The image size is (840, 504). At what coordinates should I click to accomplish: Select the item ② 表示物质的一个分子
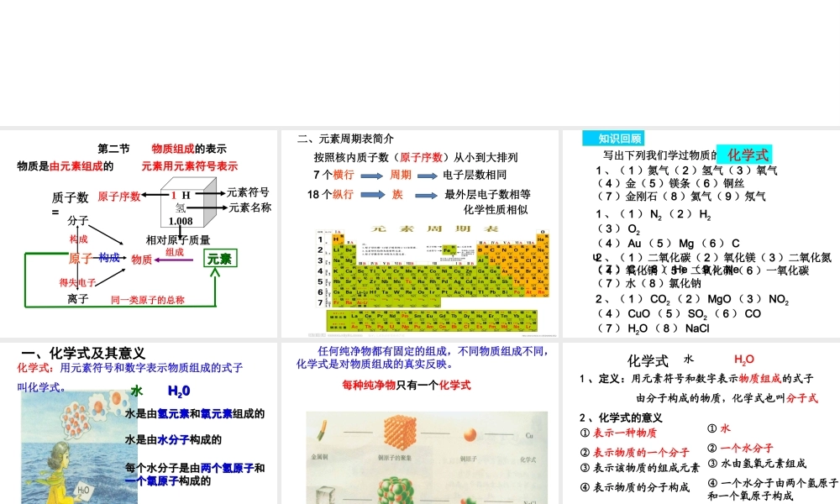click(x=635, y=452)
